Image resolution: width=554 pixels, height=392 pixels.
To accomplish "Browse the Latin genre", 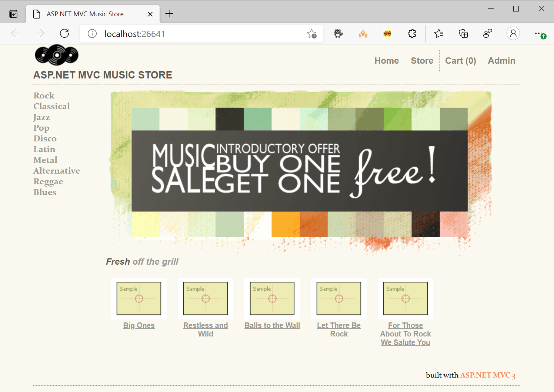I will (x=44, y=149).
